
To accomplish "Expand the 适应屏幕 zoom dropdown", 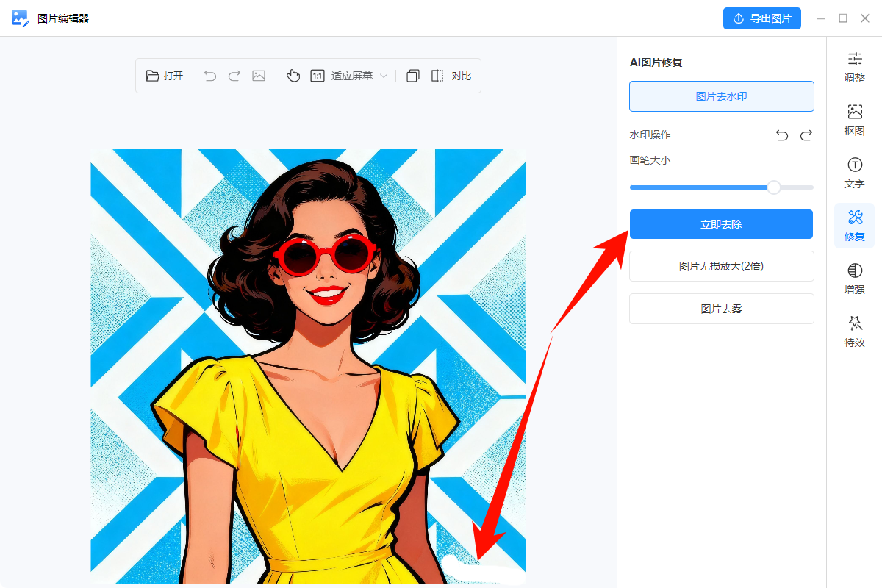I will coord(383,76).
